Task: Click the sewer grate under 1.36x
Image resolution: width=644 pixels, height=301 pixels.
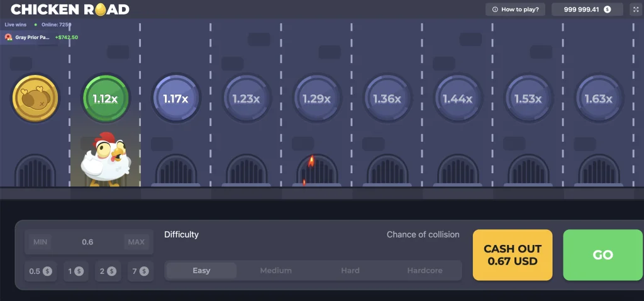Action: 387,170
